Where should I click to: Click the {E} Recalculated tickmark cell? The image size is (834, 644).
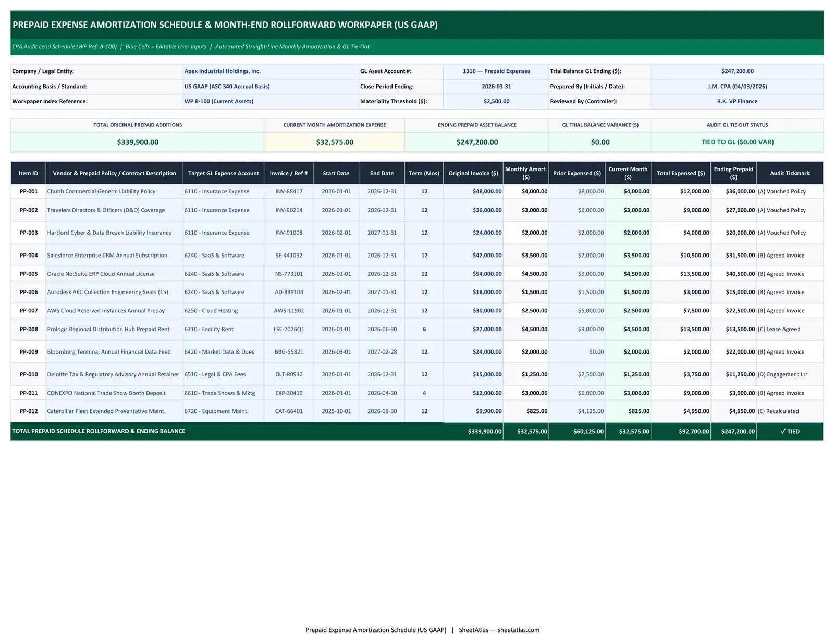pos(790,411)
